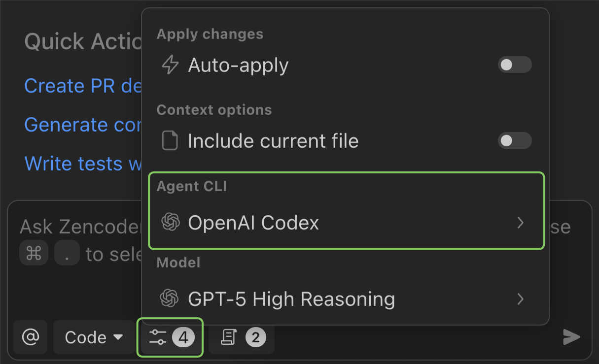
Task: Click the Ask Zencoder input field
Action: [x=74, y=227]
